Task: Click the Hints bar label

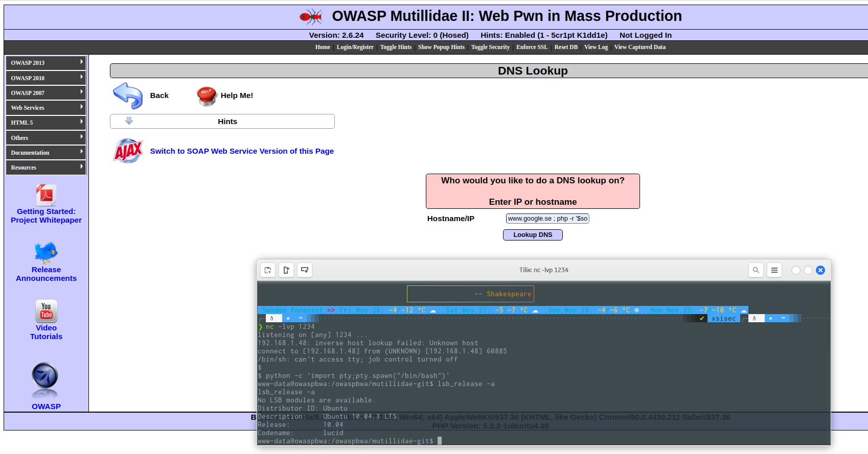Action: (x=227, y=122)
